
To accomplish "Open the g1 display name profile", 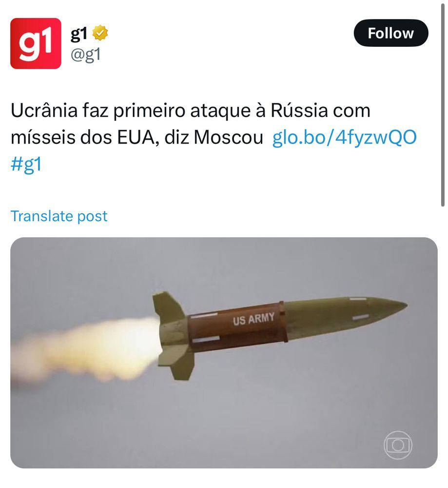I will (x=78, y=34).
